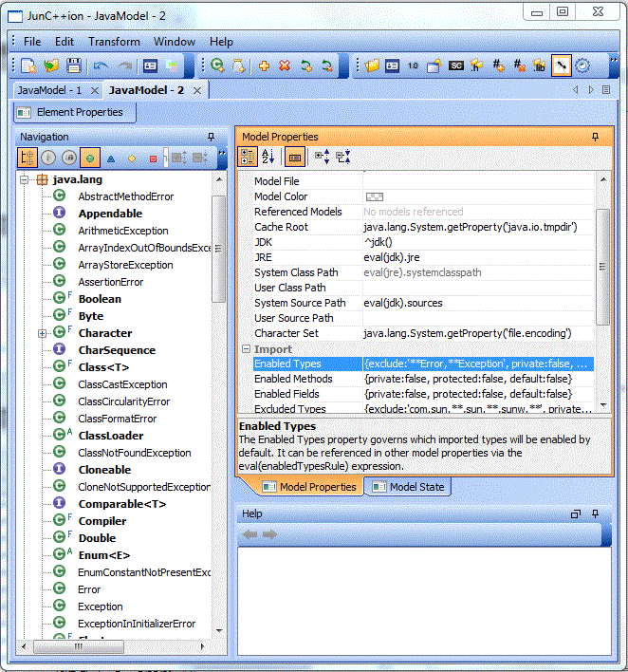Click the Model Color swatch

[375, 196]
